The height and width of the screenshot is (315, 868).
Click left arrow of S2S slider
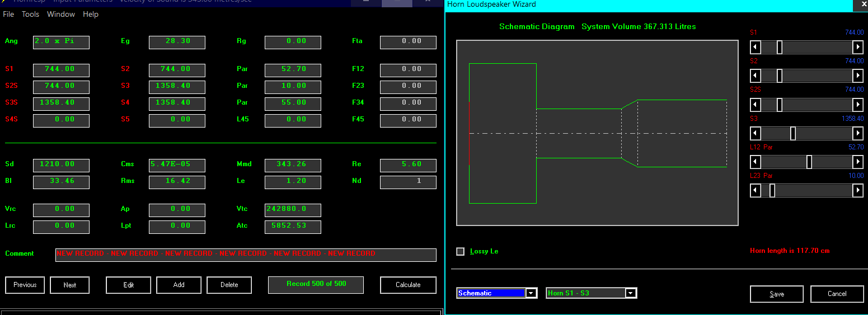coord(756,105)
